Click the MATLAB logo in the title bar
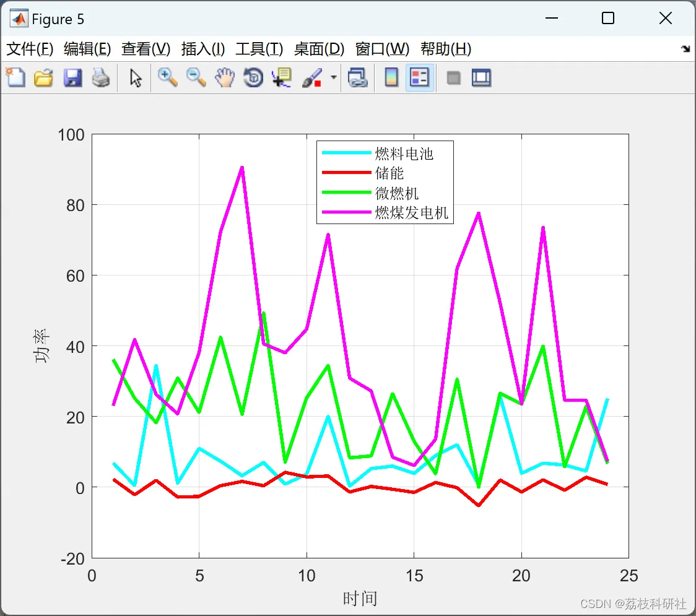 click(x=19, y=19)
